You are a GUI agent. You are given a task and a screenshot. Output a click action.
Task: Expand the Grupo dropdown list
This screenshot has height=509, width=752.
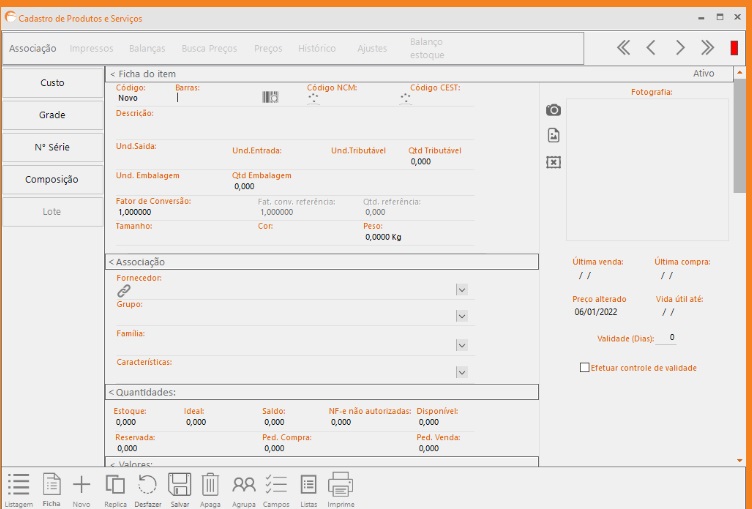tap(461, 316)
